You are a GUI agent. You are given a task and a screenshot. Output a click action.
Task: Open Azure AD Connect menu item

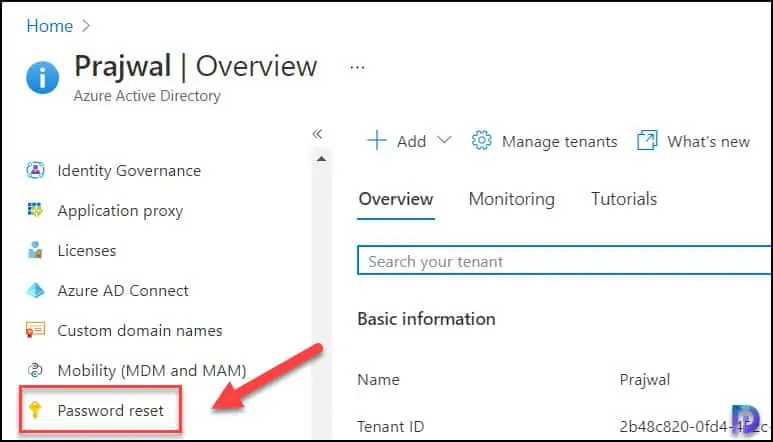point(123,291)
